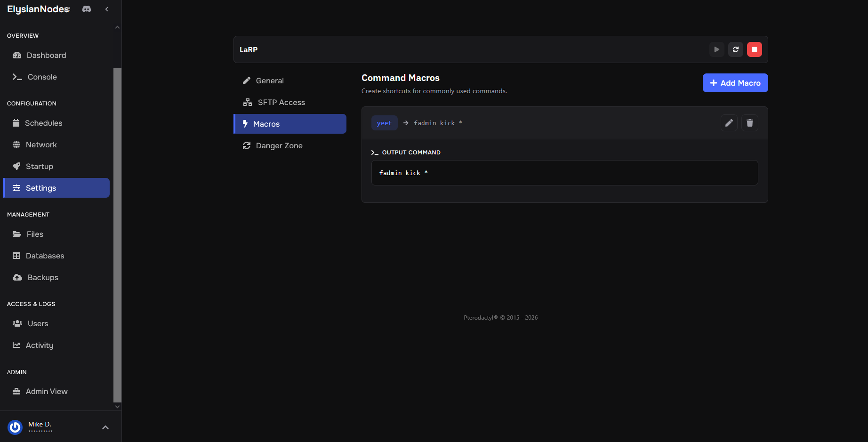Switch to Admin View

click(x=56, y=391)
